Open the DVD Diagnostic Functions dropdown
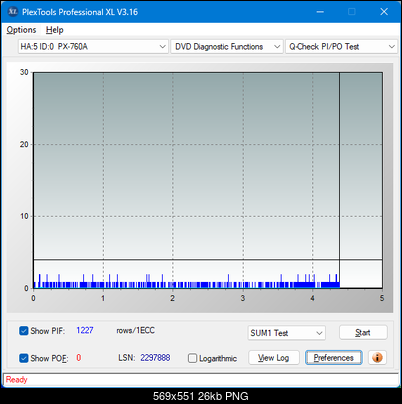This screenshot has height=404, width=402. point(227,47)
